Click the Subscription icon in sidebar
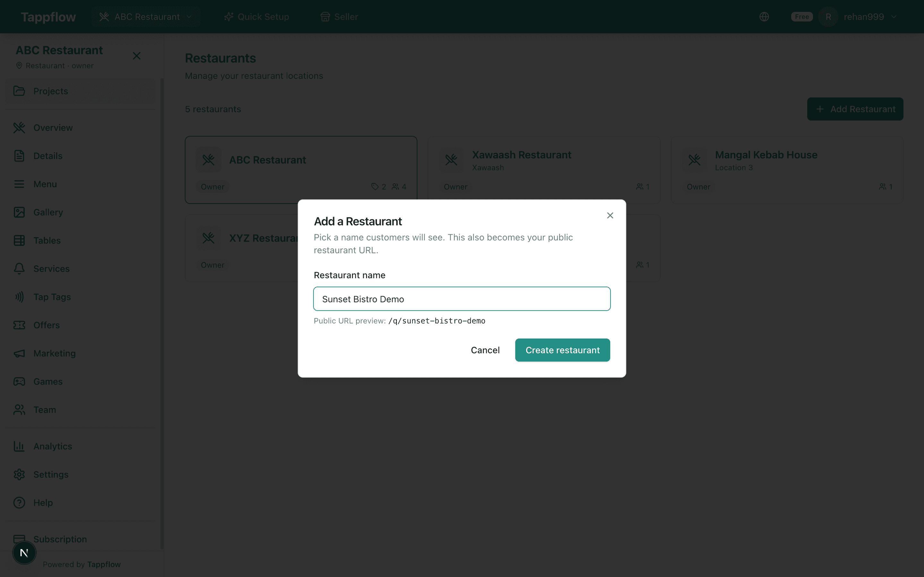This screenshot has height=577, width=924. tap(20, 538)
